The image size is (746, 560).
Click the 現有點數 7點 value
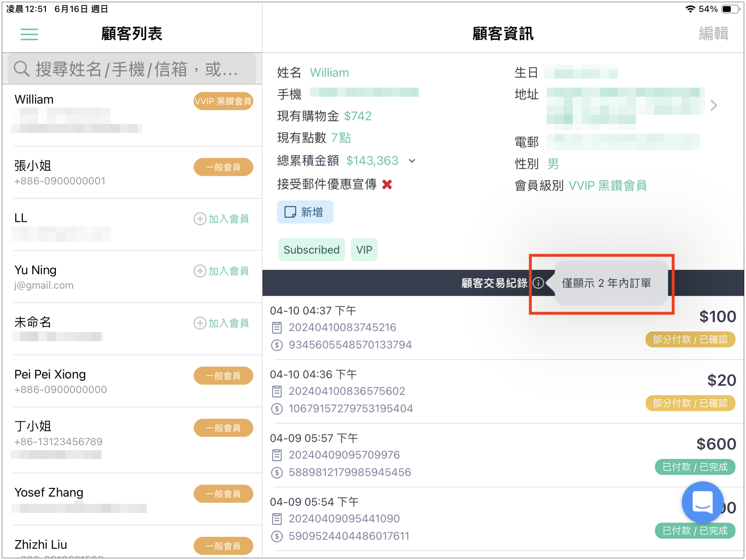tap(341, 138)
